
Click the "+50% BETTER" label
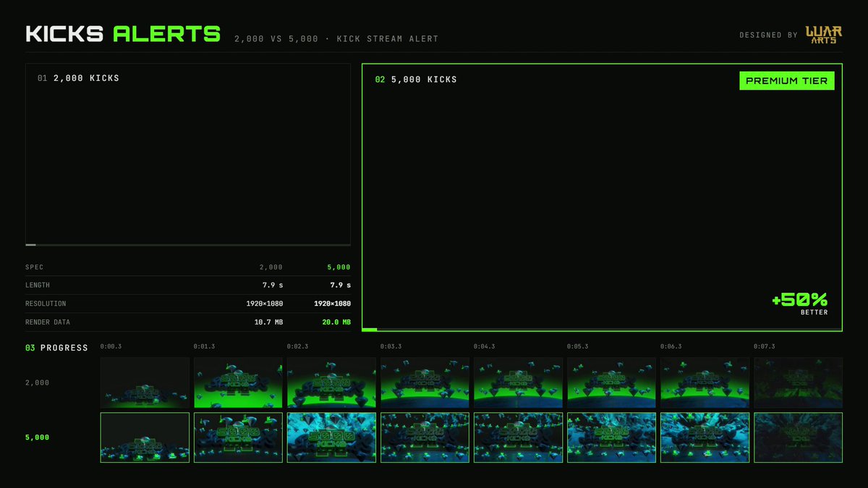coord(799,304)
